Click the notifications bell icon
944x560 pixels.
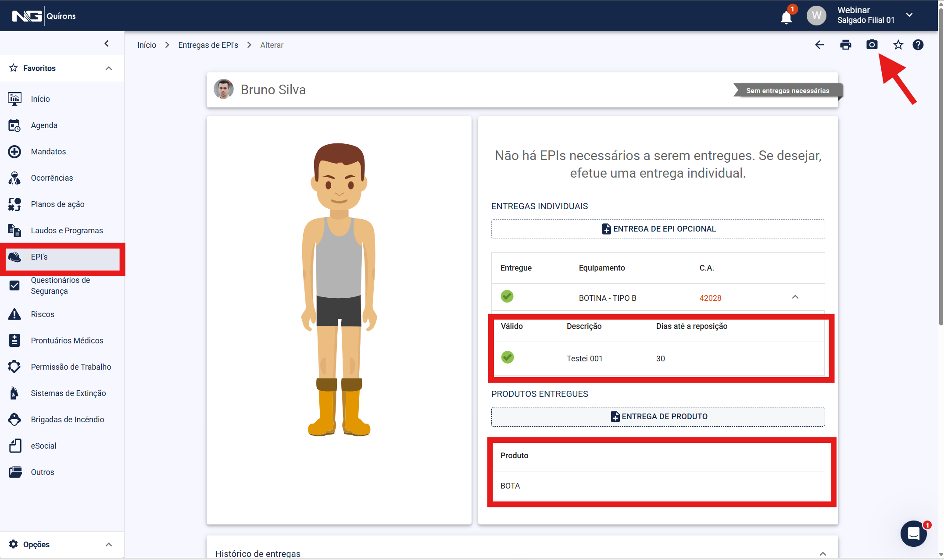click(786, 18)
